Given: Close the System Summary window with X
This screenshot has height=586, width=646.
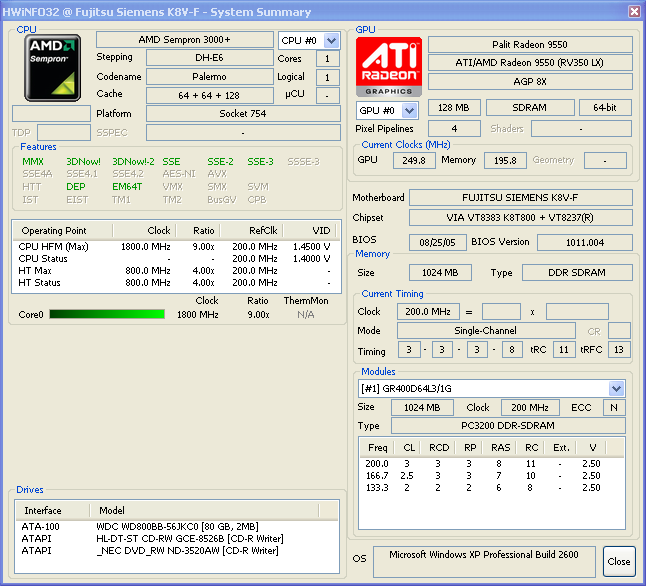Looking at the screenshot, I should 633,12.
